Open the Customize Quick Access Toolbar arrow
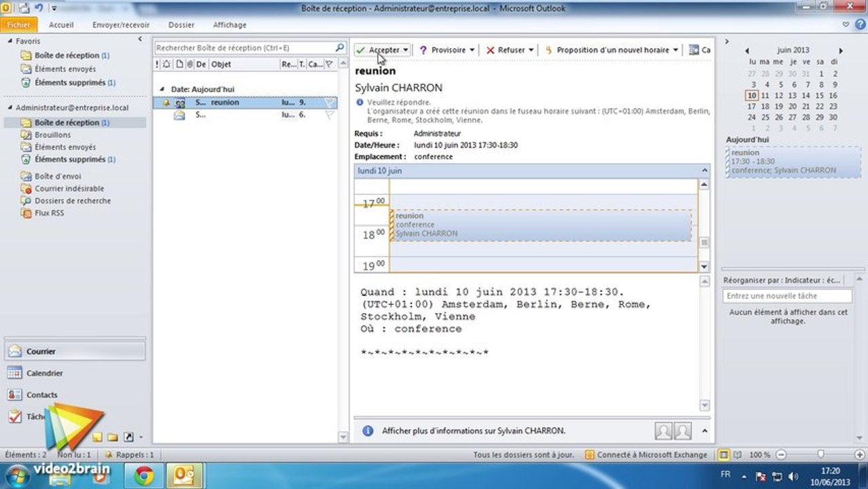Image resolution: width=868 pixels, height=489 pixels. click(54, 9)
